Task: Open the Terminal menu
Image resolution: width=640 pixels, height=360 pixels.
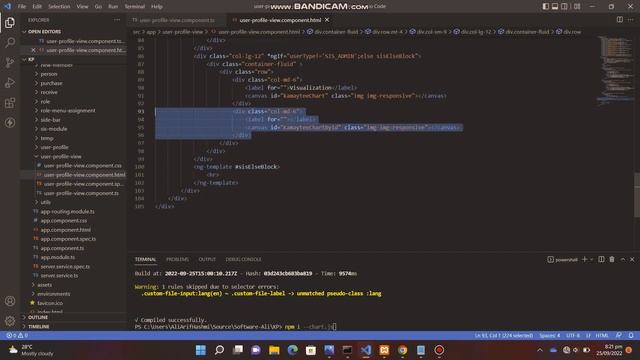Action: pos(135,7)
